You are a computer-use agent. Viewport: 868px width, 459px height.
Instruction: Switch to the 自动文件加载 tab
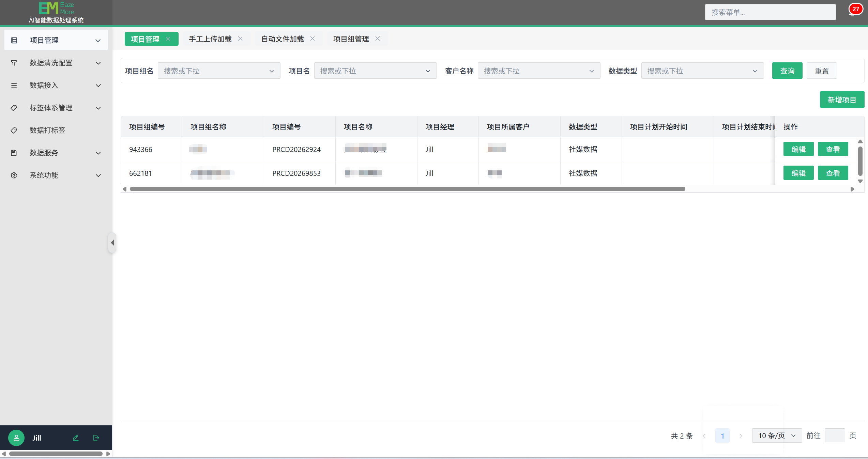283,39
